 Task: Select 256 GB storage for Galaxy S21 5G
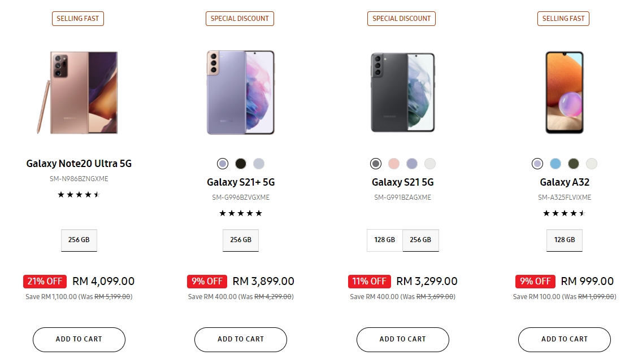pos(420,240)
